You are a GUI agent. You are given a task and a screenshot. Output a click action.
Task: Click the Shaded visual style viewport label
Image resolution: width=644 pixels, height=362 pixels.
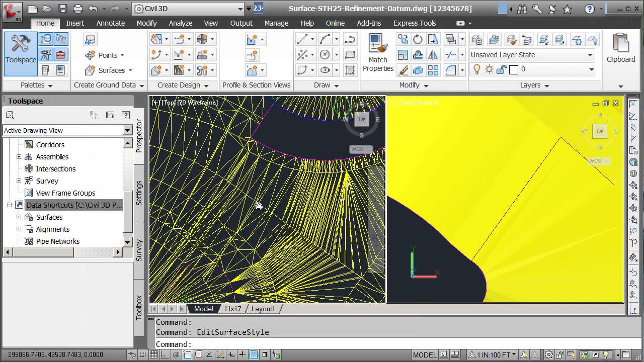[x=426, y=103]
